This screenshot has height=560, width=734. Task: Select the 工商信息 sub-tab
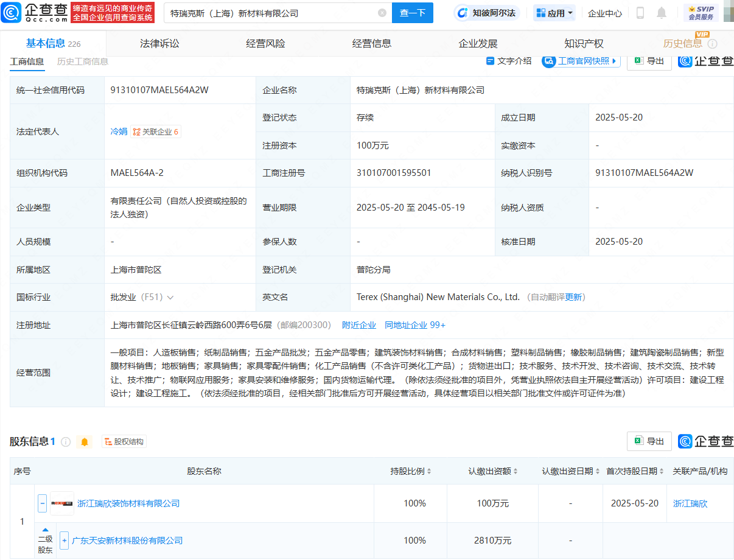pos(27,61)
